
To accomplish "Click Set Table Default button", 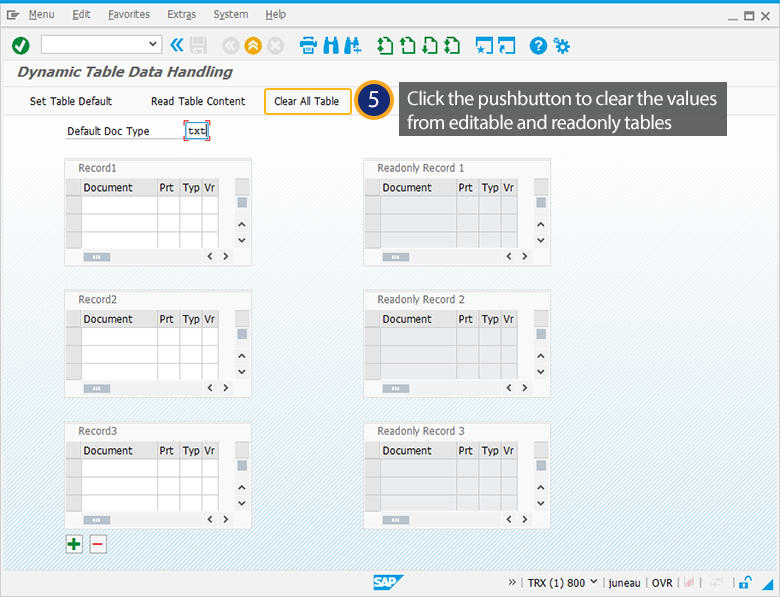I will [x=71, y=101].
